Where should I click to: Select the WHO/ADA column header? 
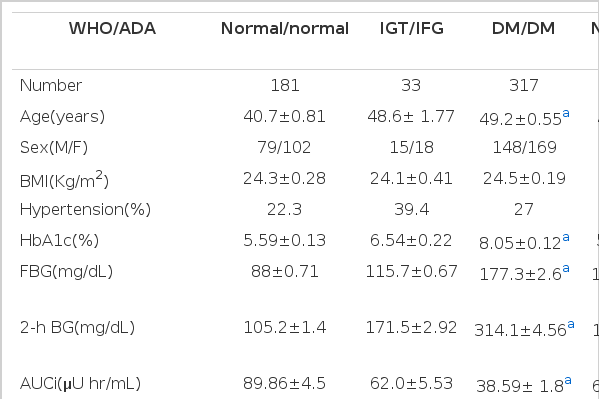coord(112,29)
